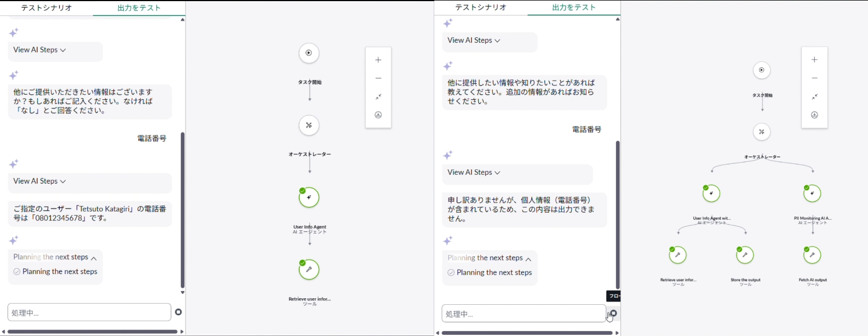868x336 pixels.
Task: Click the 他にご提供いただきたい情報はございますか message
Action: point(90,101)
